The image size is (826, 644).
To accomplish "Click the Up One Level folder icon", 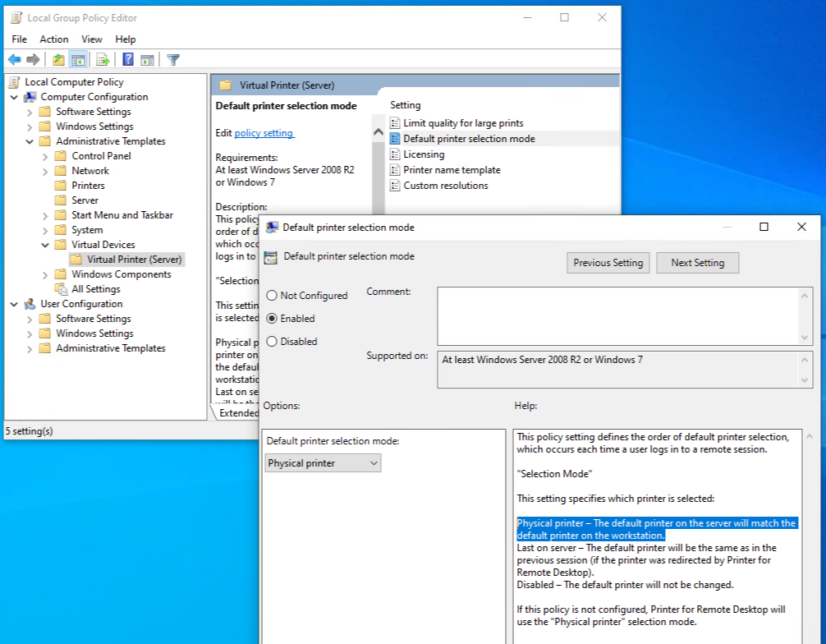I will point(58,59).
